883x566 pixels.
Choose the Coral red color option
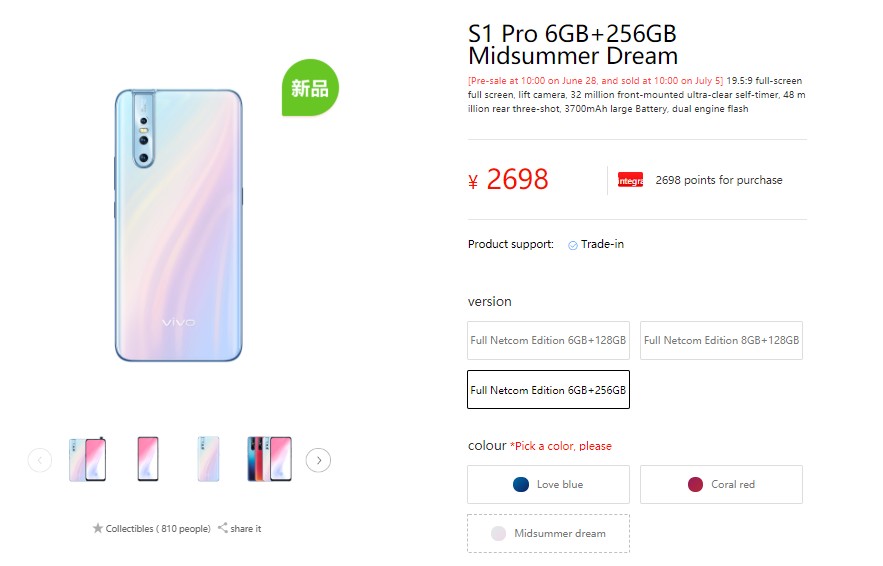(x=721, y=484)
